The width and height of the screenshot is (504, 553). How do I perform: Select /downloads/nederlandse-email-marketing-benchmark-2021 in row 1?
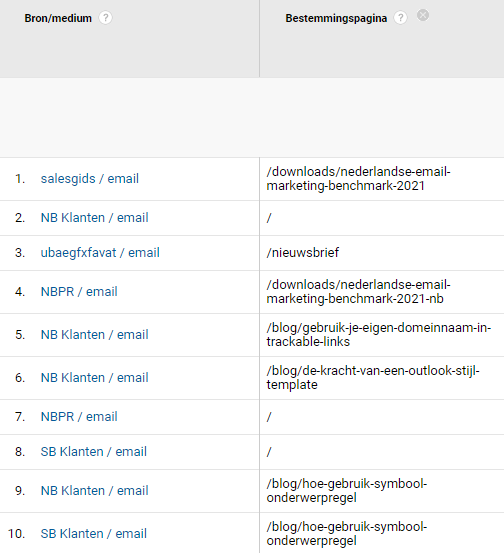click(x=358, y=179)
